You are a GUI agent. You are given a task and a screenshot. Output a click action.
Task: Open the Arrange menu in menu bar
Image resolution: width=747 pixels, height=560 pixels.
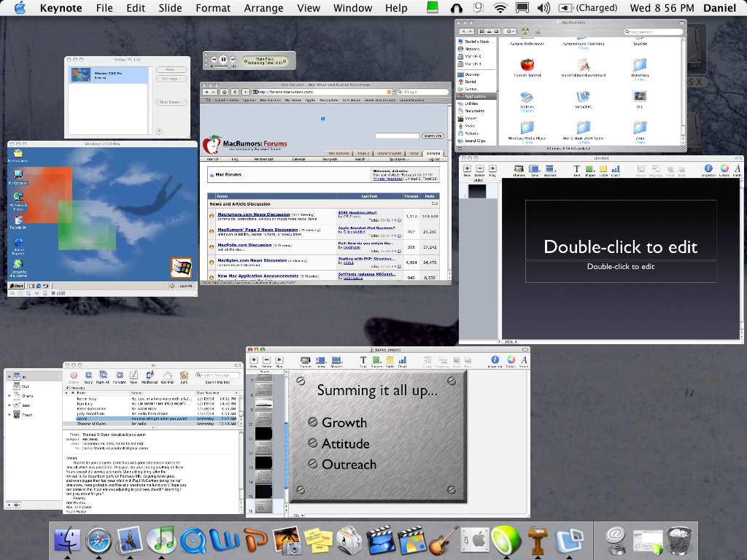(263, 8)
